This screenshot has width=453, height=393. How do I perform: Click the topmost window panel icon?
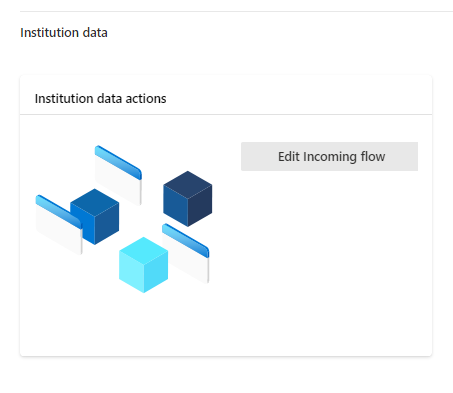pos(118,175)
